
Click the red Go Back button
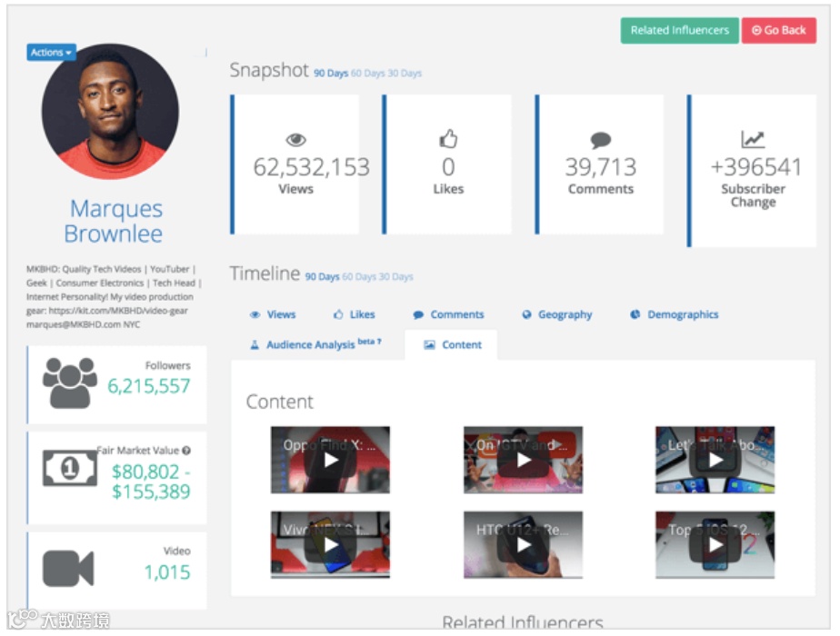click(778, 31)
